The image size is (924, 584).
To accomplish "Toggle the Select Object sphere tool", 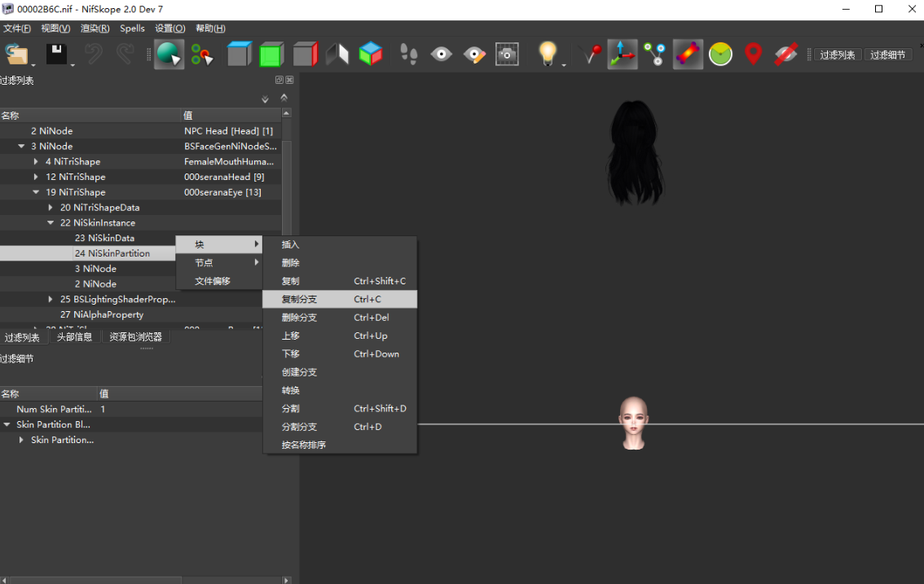I will (169, 55).
